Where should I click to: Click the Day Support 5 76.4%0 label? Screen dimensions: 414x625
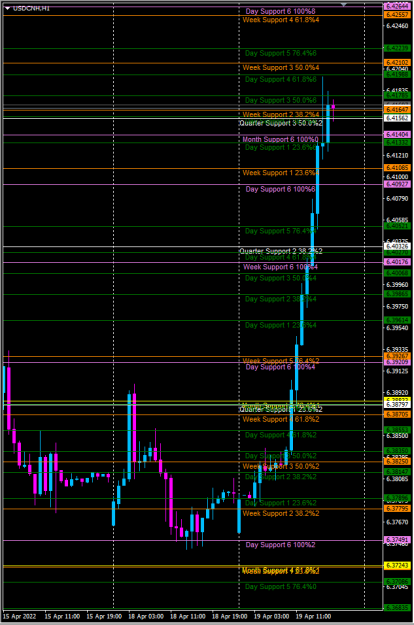tap(281, 586)
